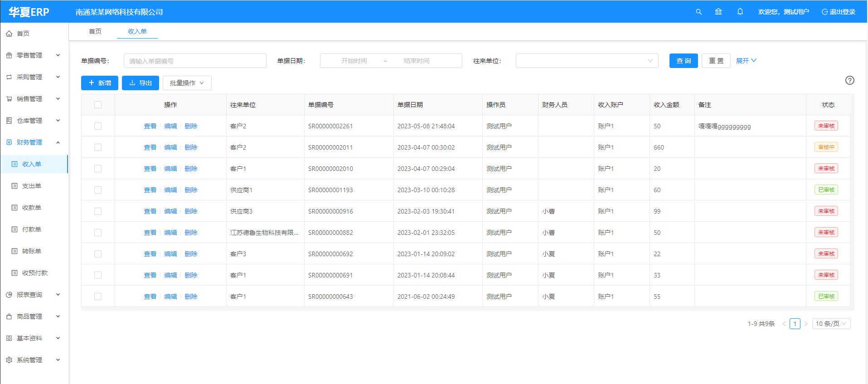Click the search magnifier icon in header
The width and height of the screenshot is (868, 384).
click(x=698, y=12)
